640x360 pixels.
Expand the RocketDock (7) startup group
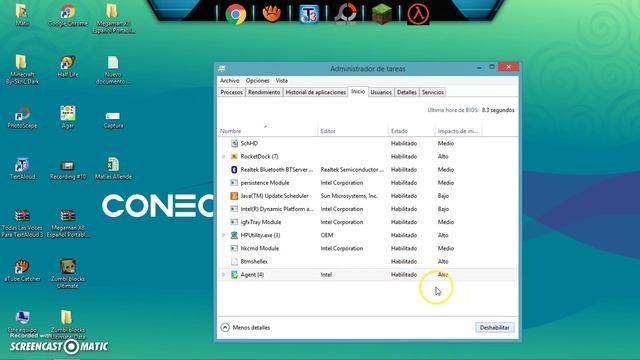(x=223, y=156)
